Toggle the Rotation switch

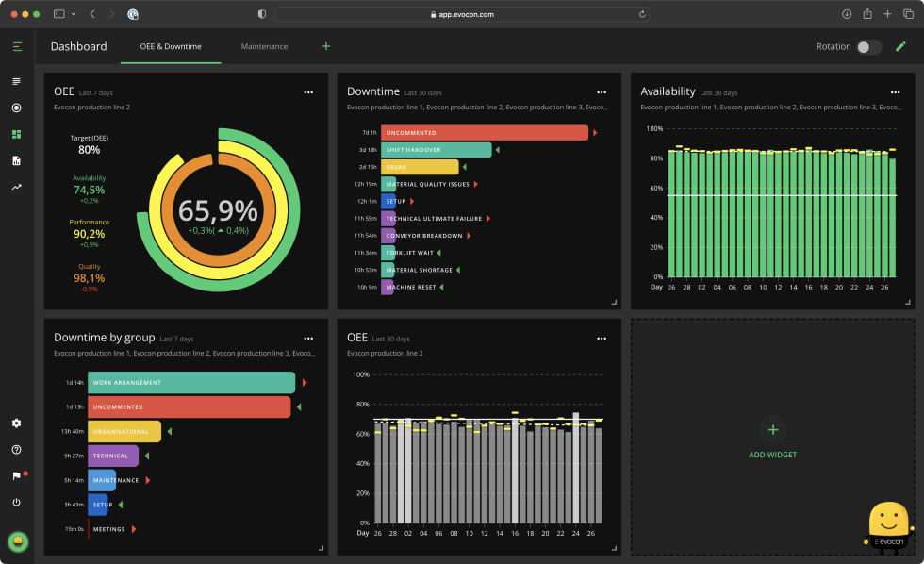[x=868, y=47]
